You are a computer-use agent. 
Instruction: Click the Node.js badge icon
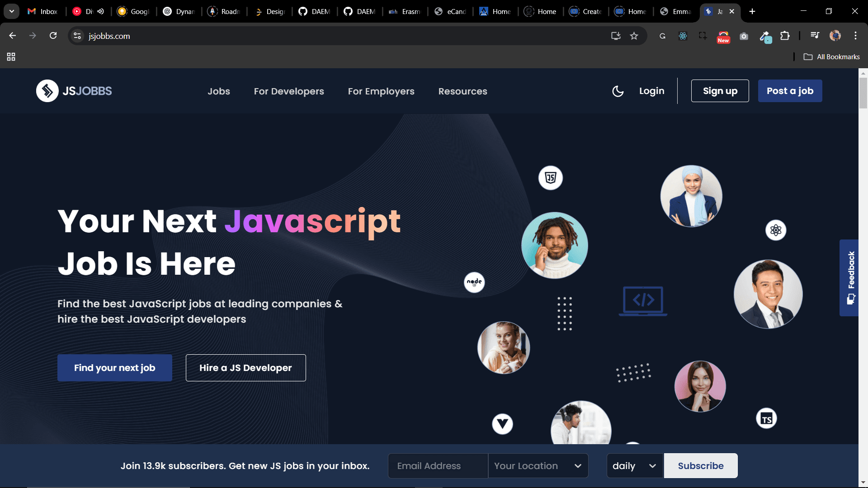[x=474, y=282]
